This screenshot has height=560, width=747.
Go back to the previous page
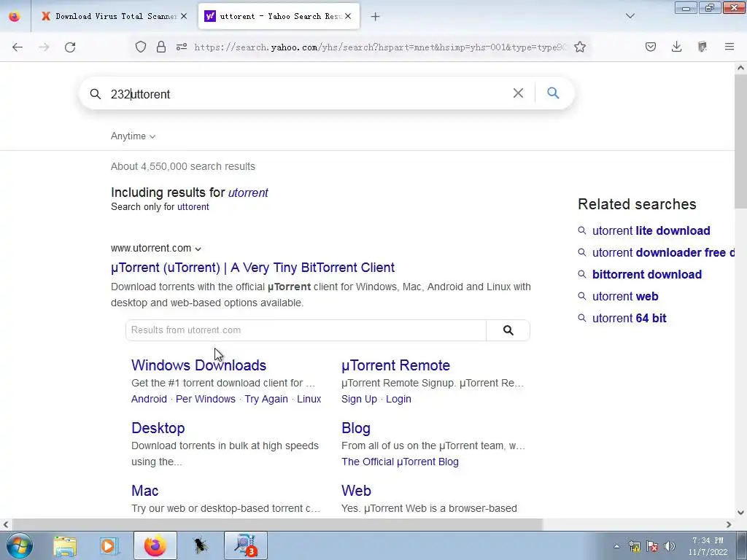[x=18, y=47]
